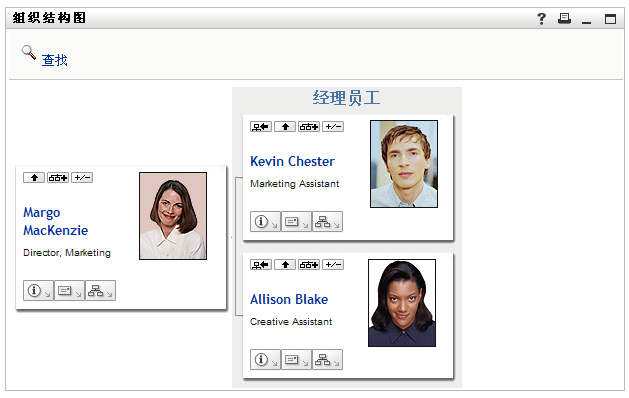The height and width of the screenshot is (398, 629).
Task: Open identity info for Allison Blake
Action: click(x=265, y=359)
